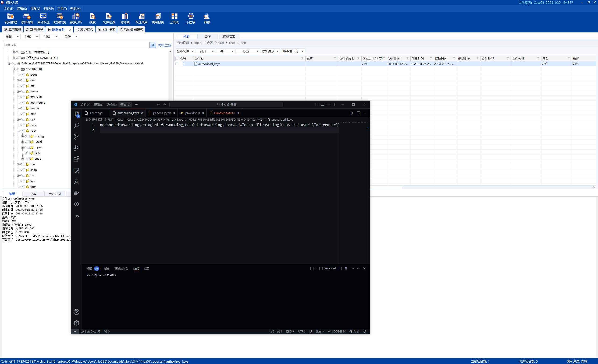This screenshot has height=364, width=598.
Task: Open VS Code Source Control icon
Action: click(76, 137)
